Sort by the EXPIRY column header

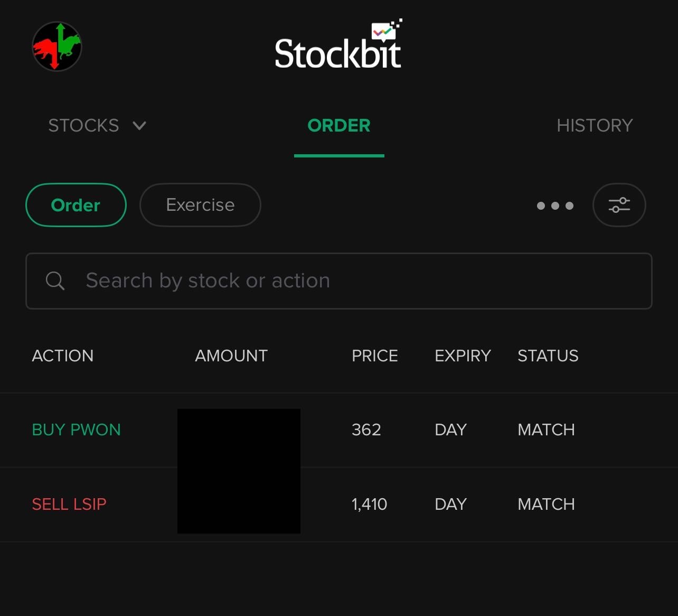463,356
